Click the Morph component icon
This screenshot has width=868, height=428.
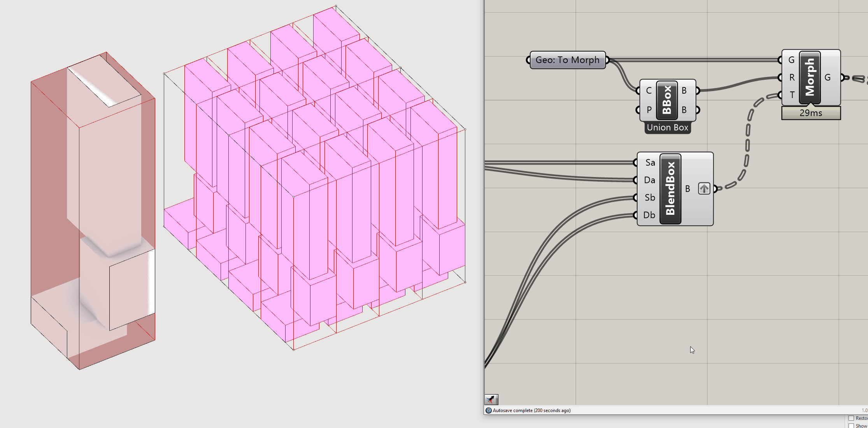pyautogui.click(x=810, y=77)
